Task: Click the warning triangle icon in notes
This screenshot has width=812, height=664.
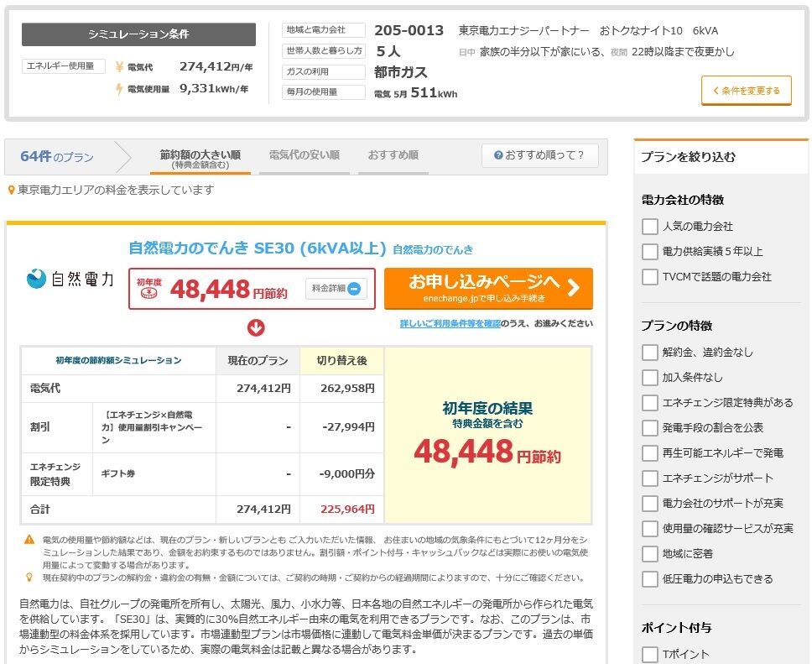Action: point(29,540)
